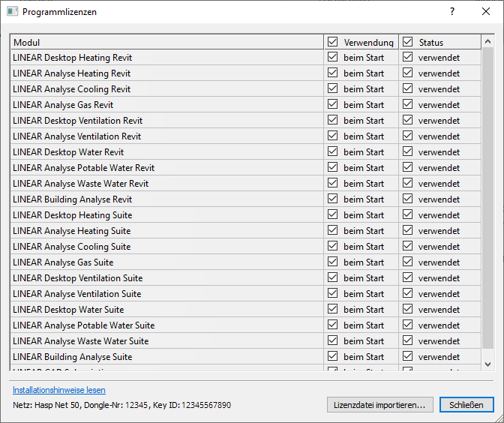Toggle beim Start for Analyse Gas Revit
Image resolution: width=504 pixels, height=423 pixels.
click(333, 104)
